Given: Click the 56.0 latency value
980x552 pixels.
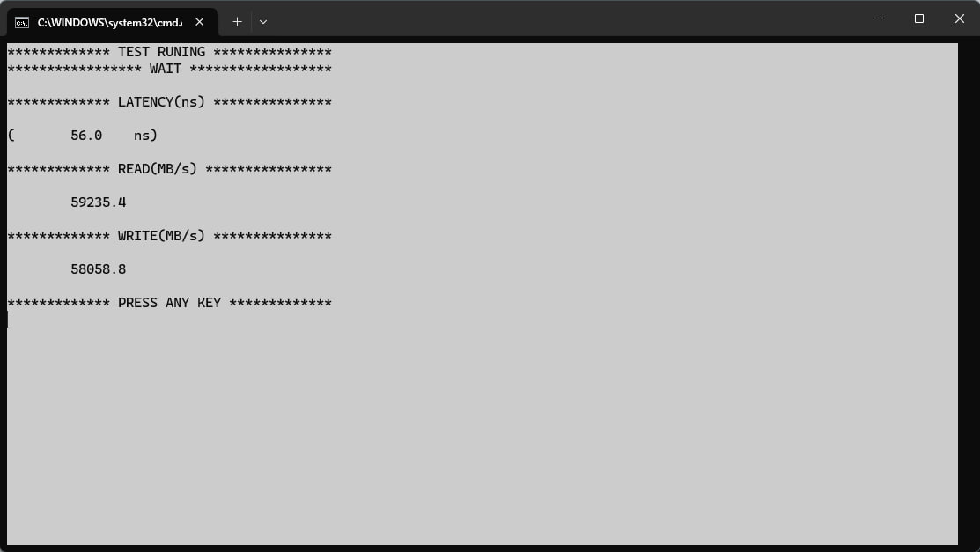Looking at the screenshot, I should pyautogui.click(x=86, y=136).
